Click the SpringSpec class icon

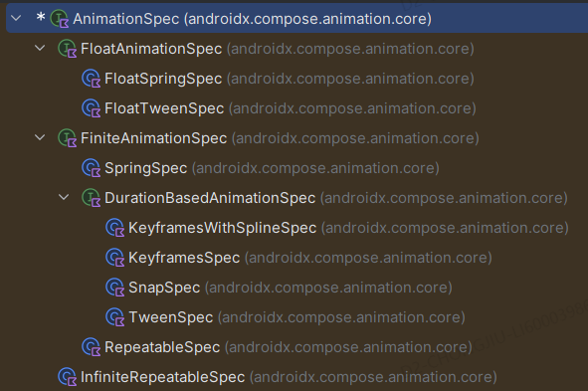(x=92, y=168)
